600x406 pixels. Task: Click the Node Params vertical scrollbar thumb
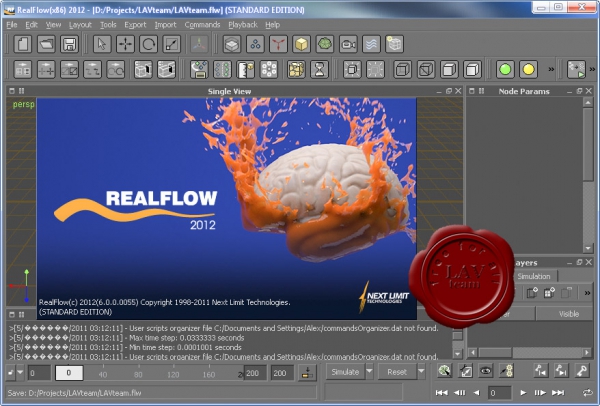pyautogui.click(x=588, y=143)
